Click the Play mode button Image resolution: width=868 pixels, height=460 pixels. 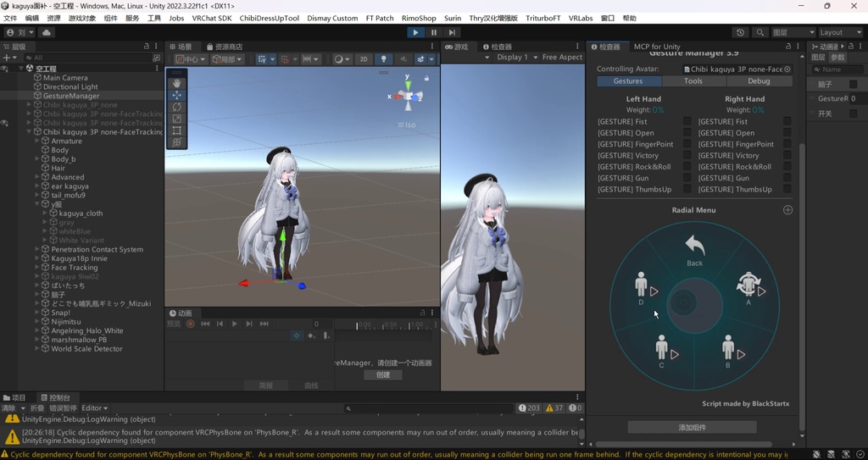click(415, 33)
